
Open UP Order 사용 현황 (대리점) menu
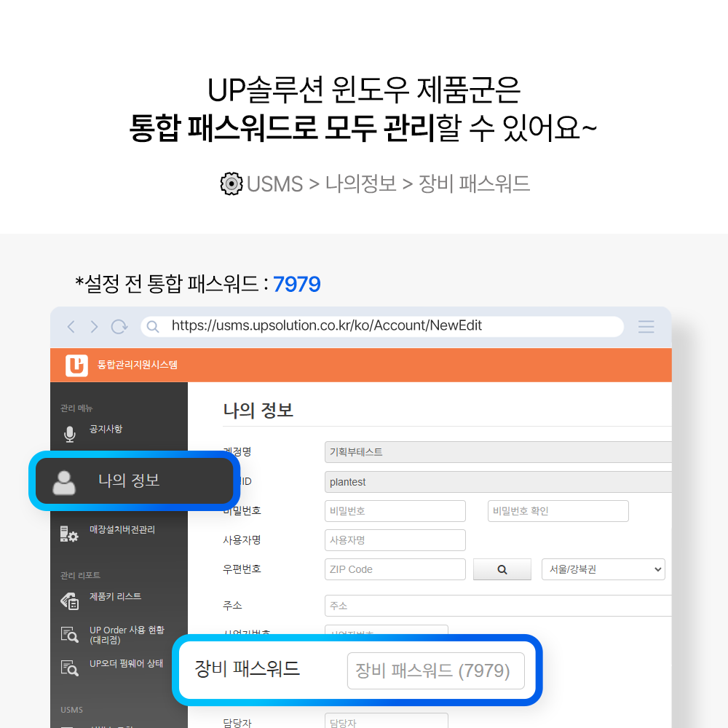click(x=127, y=635)
